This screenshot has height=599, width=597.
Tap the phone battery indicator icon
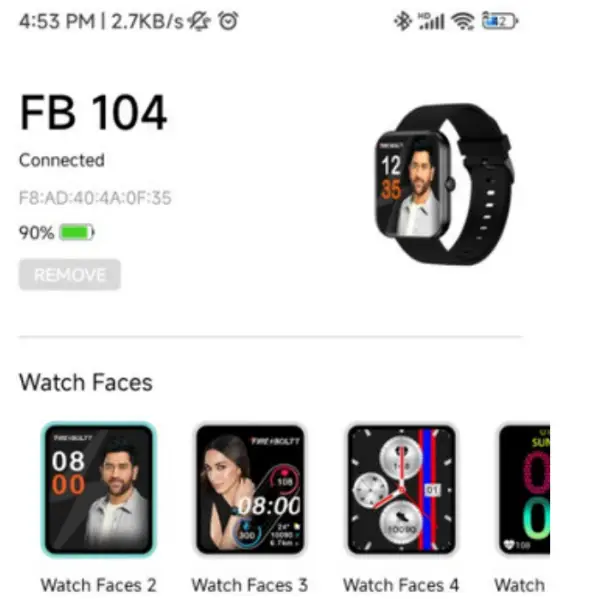(x=500, y=21)
